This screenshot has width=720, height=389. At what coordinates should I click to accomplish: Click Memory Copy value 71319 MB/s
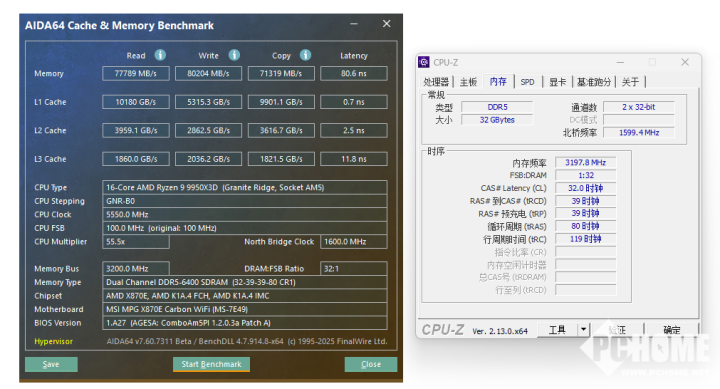click(281, 73)
